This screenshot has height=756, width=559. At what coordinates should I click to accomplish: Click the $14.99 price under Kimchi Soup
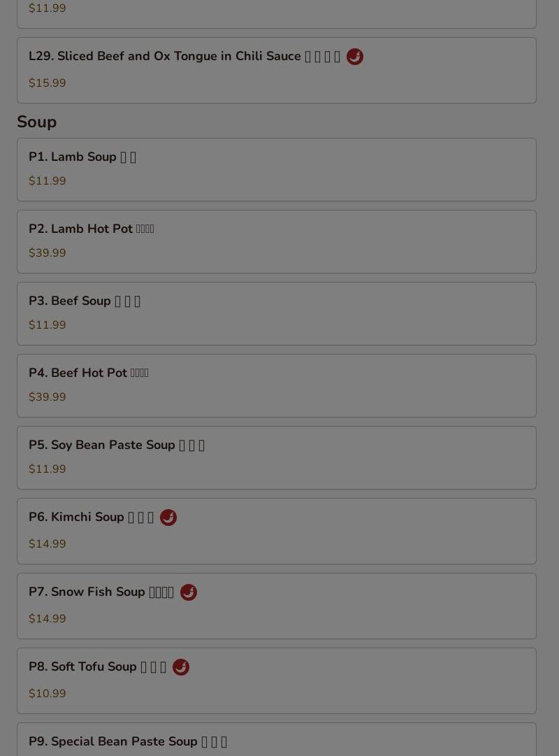tap(47, 544)
